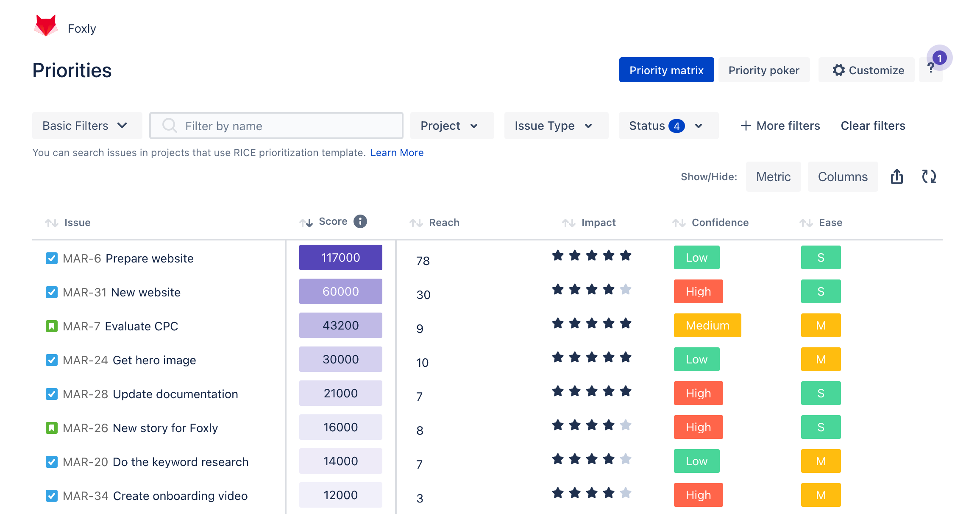Sort by Ease column arrows
980x514 pixels.
(806, 223)
